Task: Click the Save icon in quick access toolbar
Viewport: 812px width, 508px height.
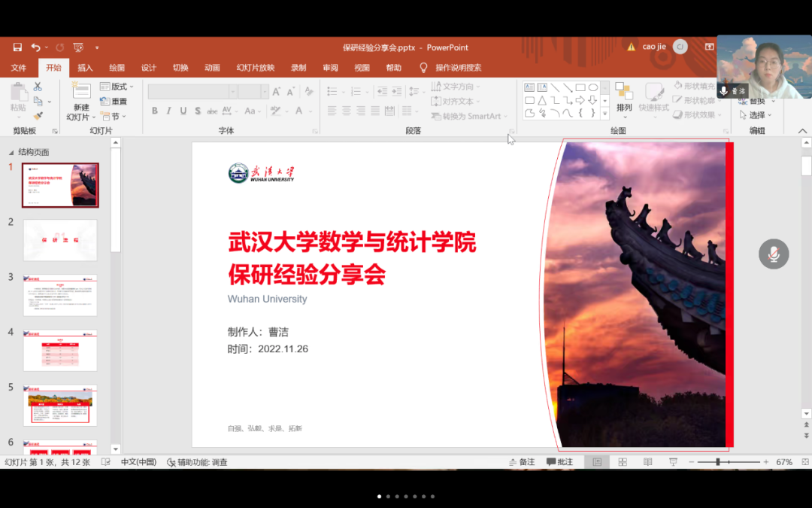Action: tap(17, 47)
